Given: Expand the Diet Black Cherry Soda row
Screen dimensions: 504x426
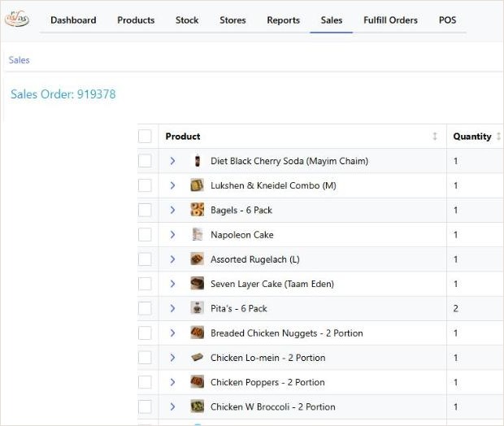Looking at the screenshot, I should (x=172, y=161).
